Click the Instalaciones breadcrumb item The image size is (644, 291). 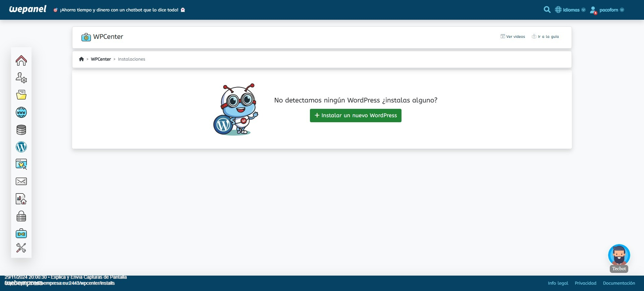[x=131, y=59]
